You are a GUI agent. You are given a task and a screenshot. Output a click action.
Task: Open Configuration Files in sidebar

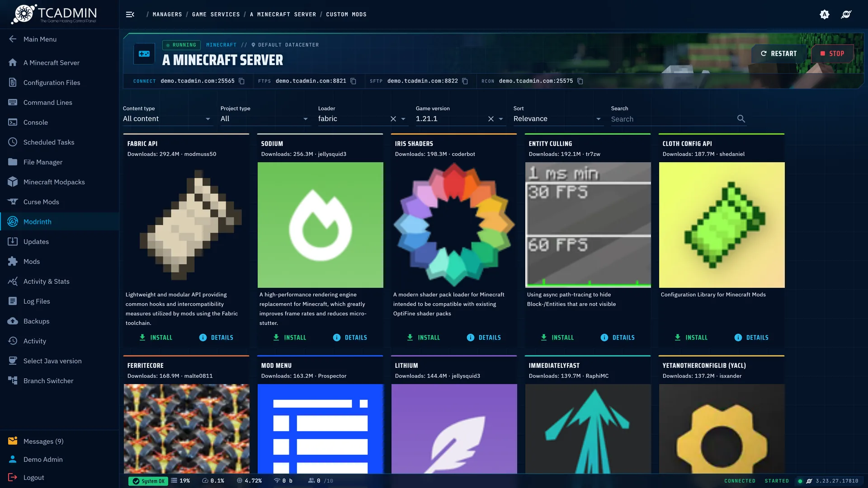tap(59, 83)
